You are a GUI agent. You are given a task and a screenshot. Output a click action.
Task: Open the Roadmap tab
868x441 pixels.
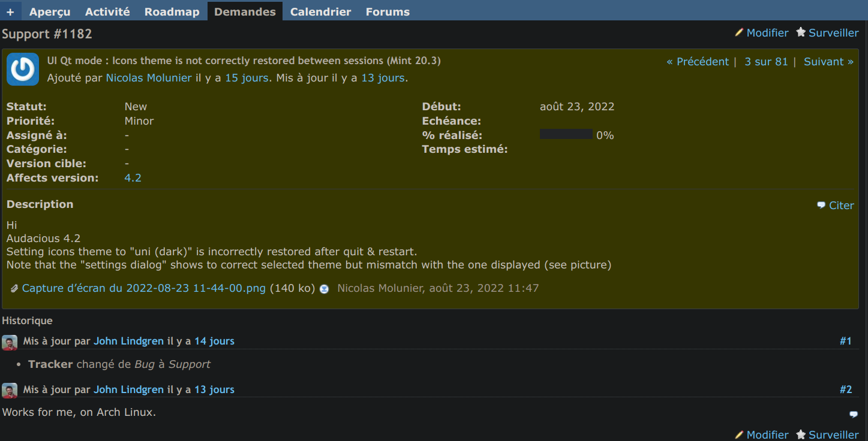point(172,11)
